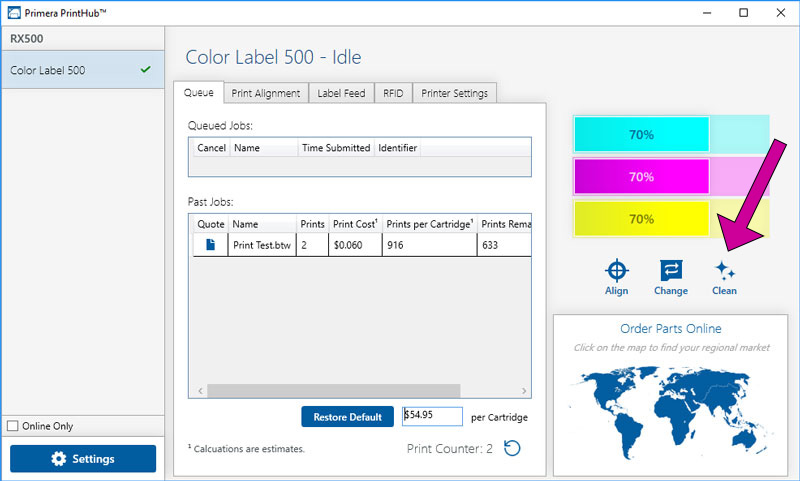Image resolution: width=800 pixels, height=481 pixels.
Task: Click the Past Jobs scrollbar right arrow
Action: point(524,391)
